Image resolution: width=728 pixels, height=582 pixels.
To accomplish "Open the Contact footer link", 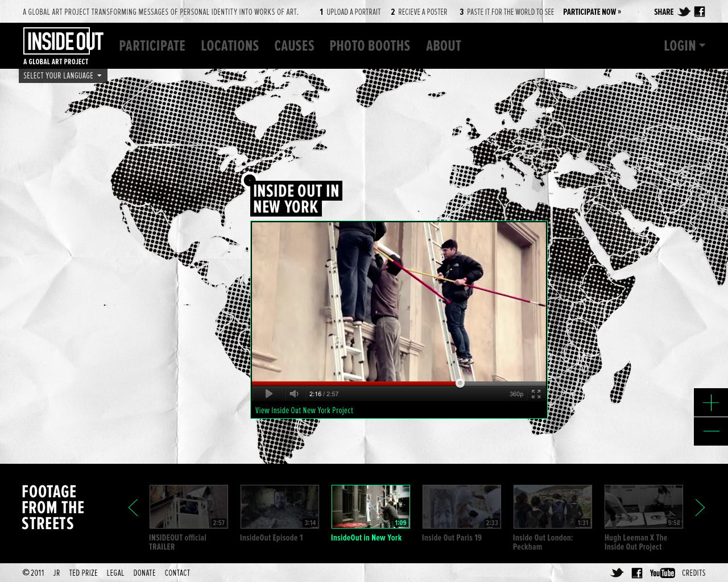I will (x=177, y=573).
